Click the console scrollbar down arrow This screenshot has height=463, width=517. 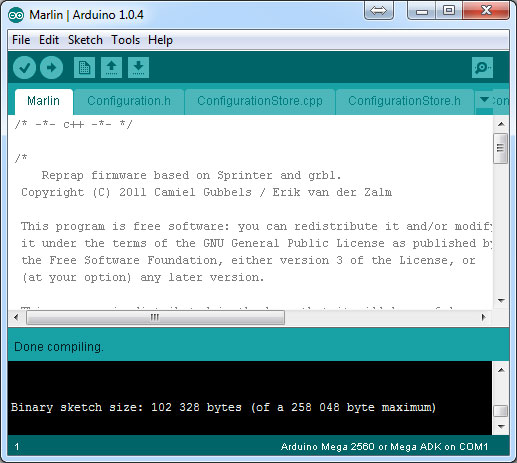click(x=501, y=426)
